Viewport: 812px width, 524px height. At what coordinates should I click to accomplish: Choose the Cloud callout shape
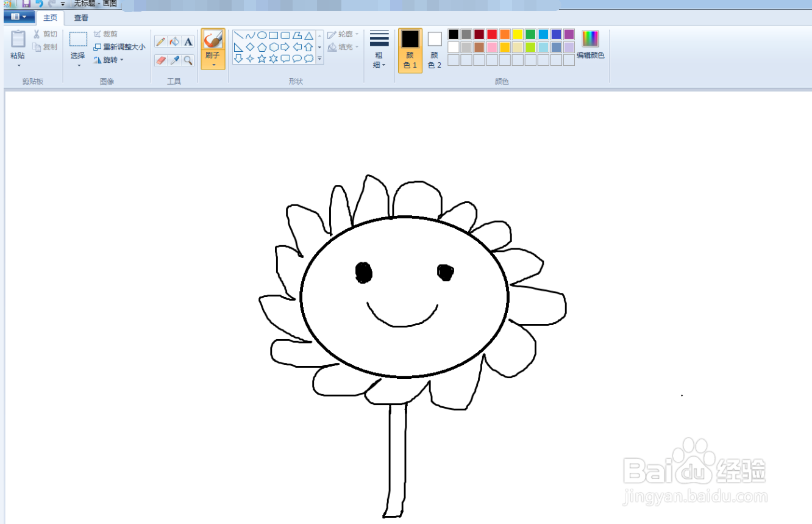pyautogui.click(x=308, y=59)
